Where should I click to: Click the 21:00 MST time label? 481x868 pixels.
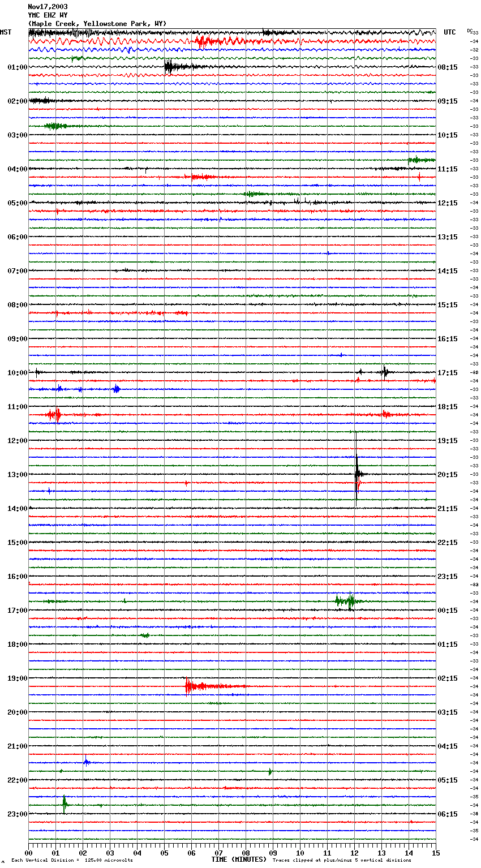pyautogui.click(x=18, y=746)
